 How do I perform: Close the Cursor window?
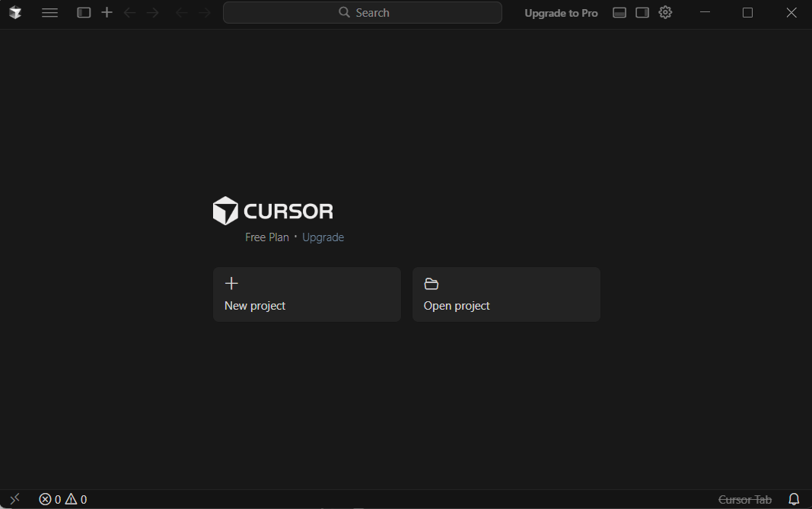[x=791, y=12]
